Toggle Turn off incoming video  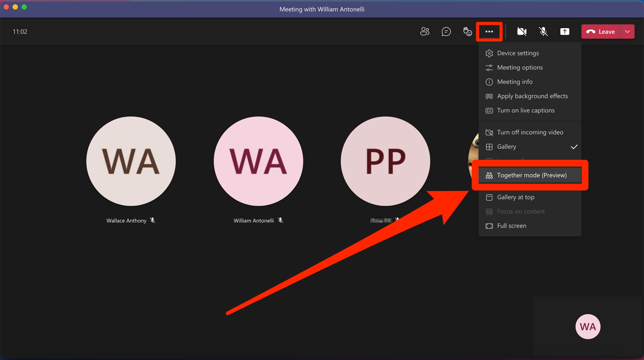coord(530,132)
